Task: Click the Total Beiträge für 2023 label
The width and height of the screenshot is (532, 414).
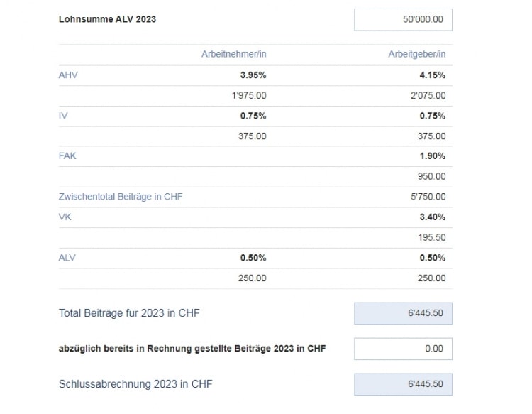Action: 129,313
